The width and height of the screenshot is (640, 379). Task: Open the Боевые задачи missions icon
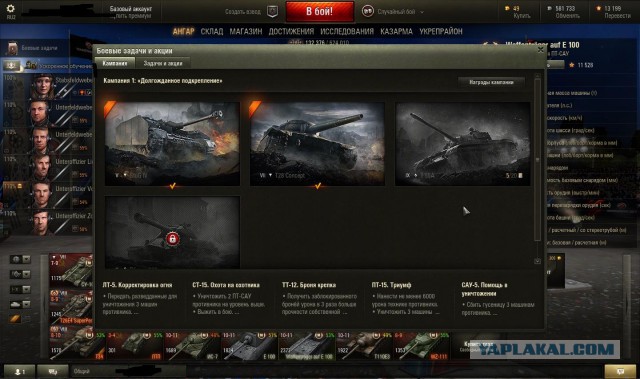point(12,48)
